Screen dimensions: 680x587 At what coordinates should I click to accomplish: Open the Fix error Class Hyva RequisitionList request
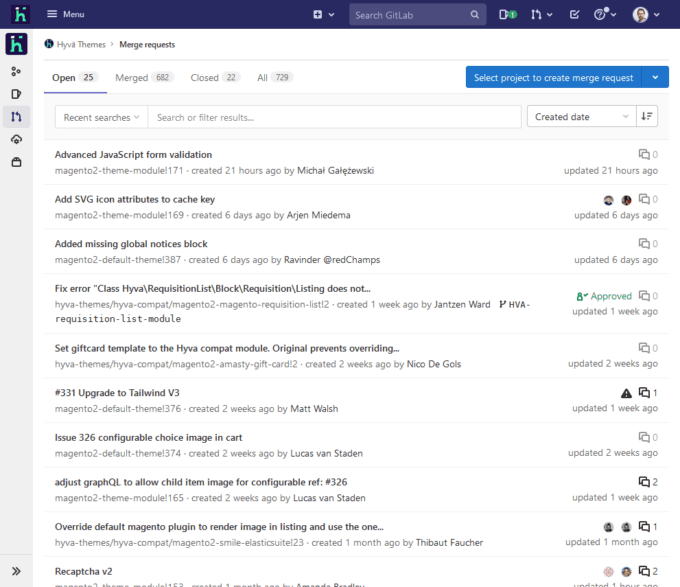(x=212, y=289)
